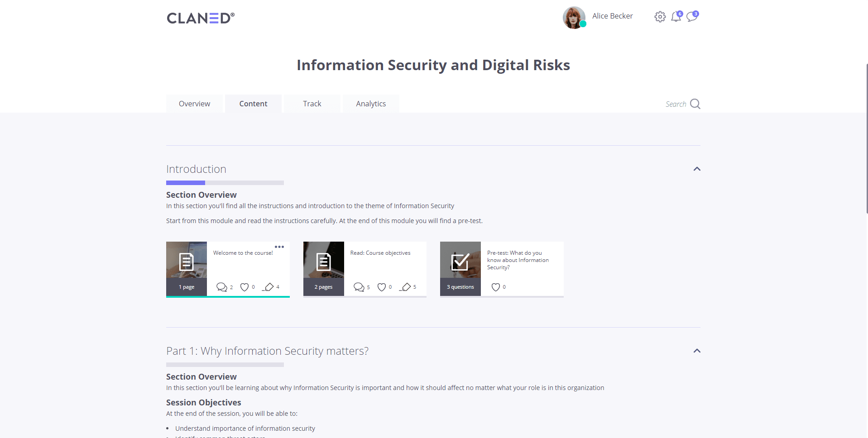The width and height of the screenshot is (868, 438).
Task: Open the settings gear menu
Action: coord(660,16)
